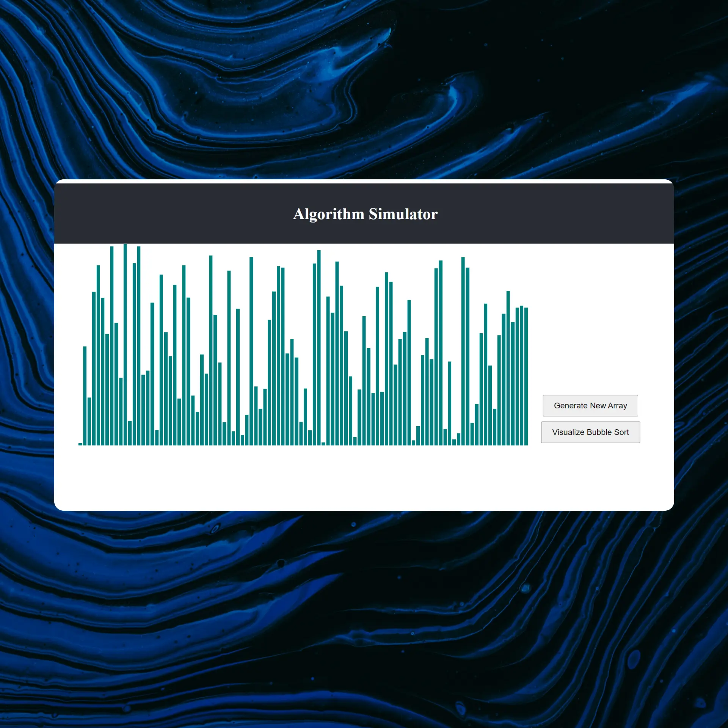Click the Generate New Array button

(590, 405)
